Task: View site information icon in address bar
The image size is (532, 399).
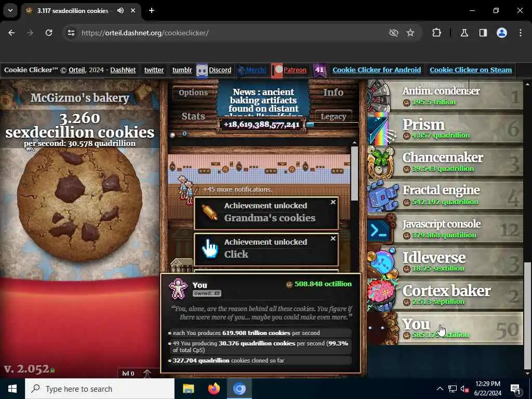Action: coord(71,33)
